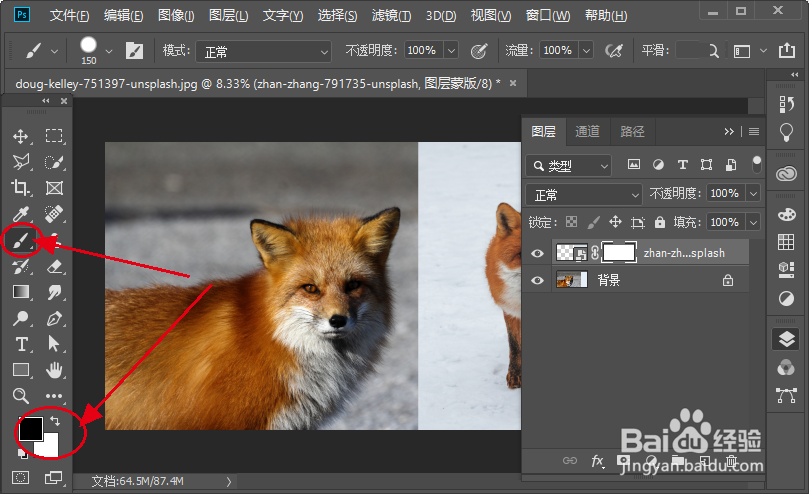Screen dimensions: 809x494
Task: Open the 模式 blend mode dropdown
Action: click(263, 52)
